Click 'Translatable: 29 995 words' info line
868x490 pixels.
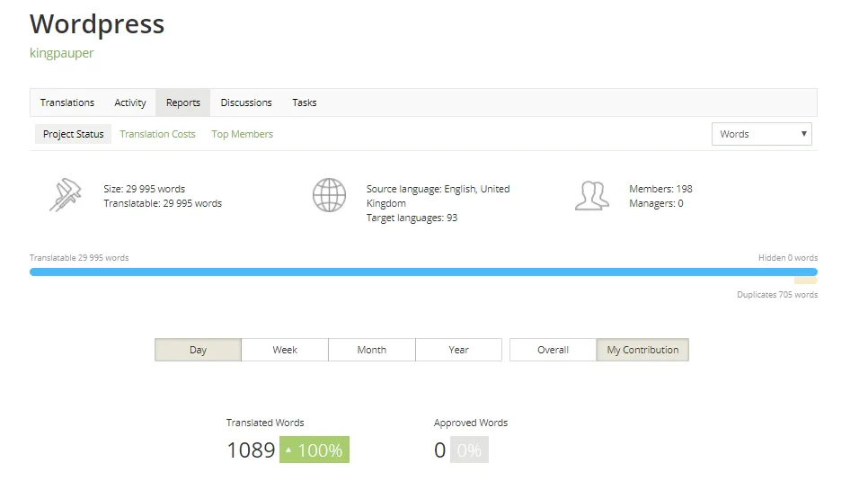tap(163, 203)
